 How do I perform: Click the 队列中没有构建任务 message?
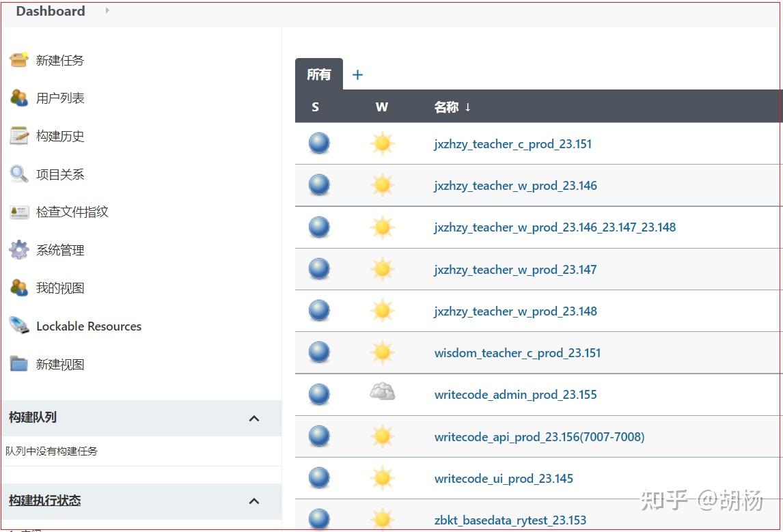coord(51,451)
